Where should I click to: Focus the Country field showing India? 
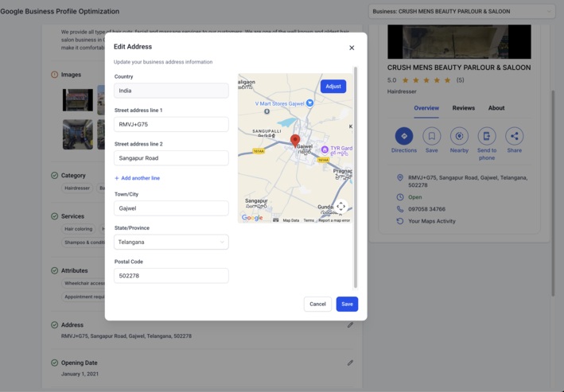point(171,91)
